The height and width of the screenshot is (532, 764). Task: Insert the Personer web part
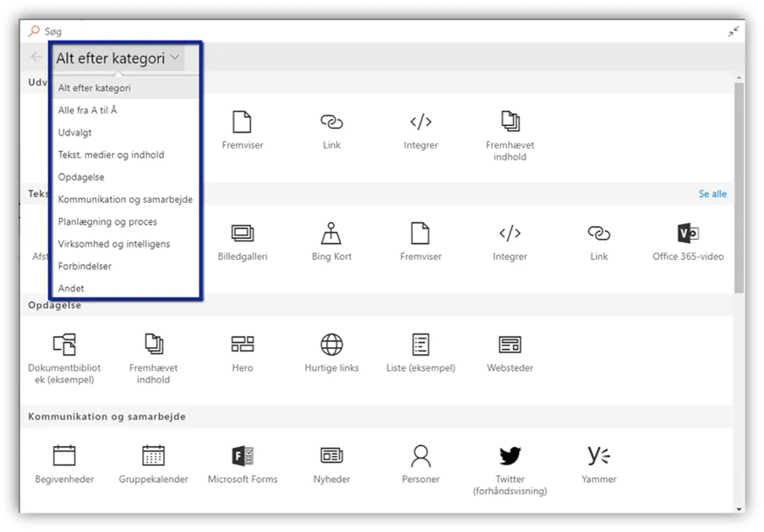pyautogui.click(x=421, y=464)
